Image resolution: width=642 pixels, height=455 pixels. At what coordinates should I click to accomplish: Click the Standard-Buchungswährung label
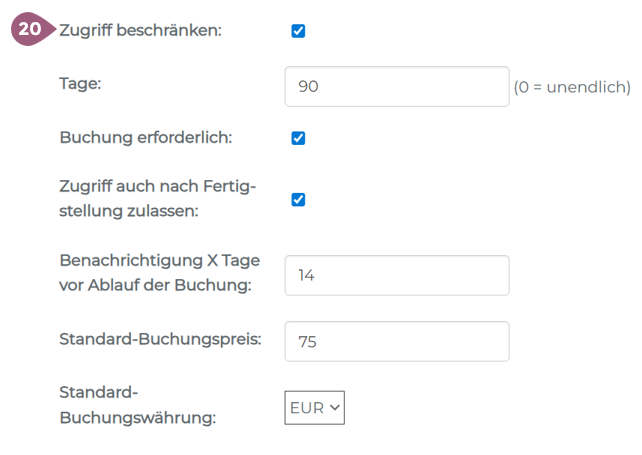tap(137, 405)
